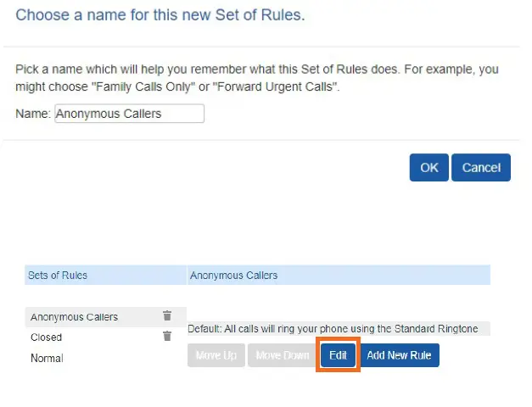Click the Name: field label
The height and width of the screenshot is (407, 532).
(x=34, y=114)
